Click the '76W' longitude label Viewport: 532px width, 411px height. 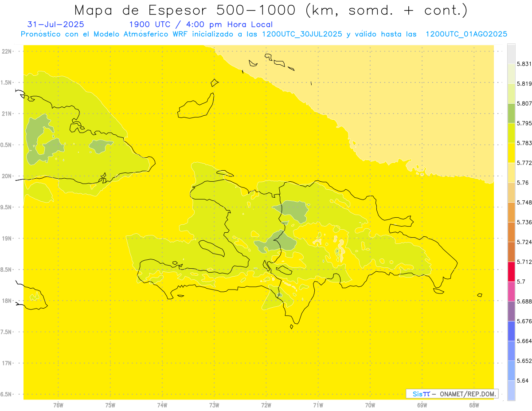(58, 405)
